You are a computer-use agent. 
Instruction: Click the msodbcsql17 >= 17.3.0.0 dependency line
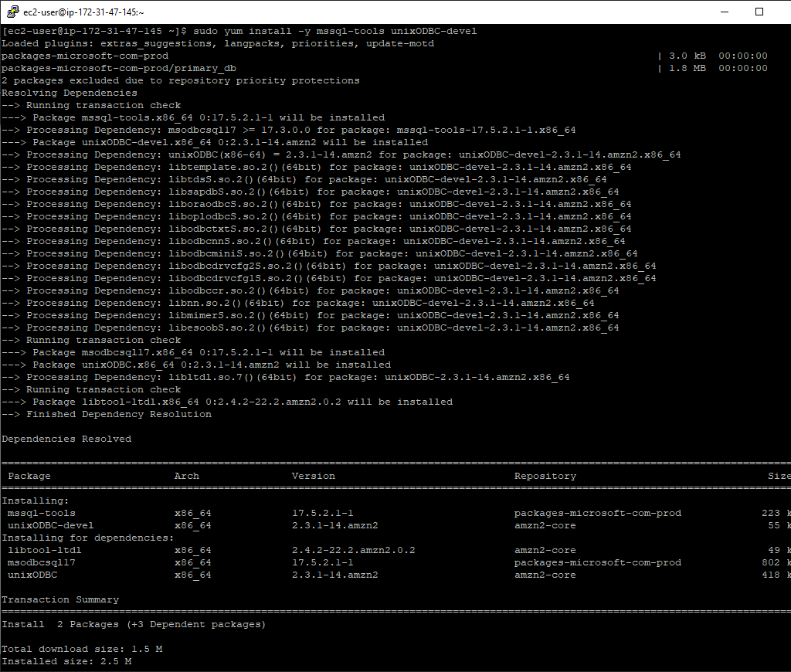coord(289,131)
